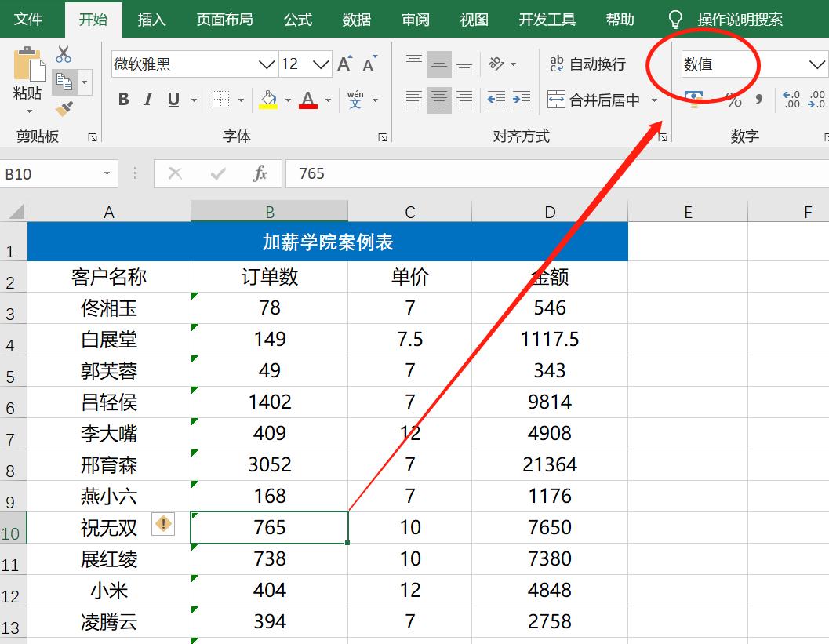Open the 文件 menu

point(30,19)
